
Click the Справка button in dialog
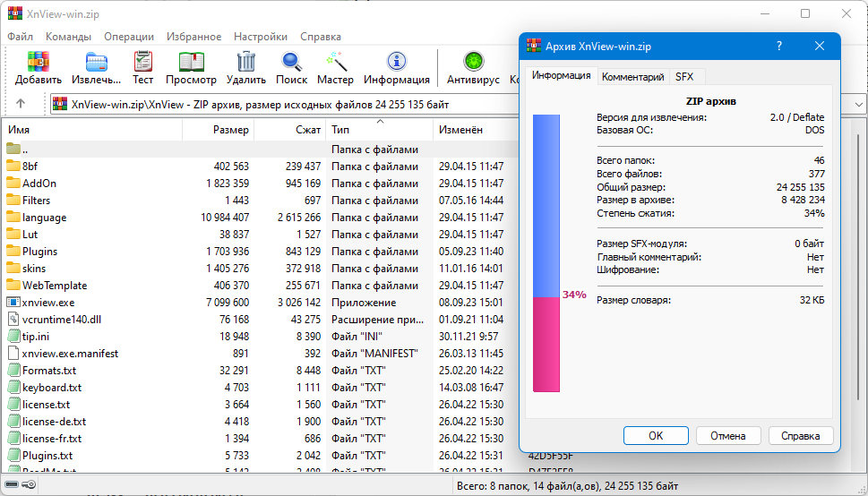pos(801,436)
